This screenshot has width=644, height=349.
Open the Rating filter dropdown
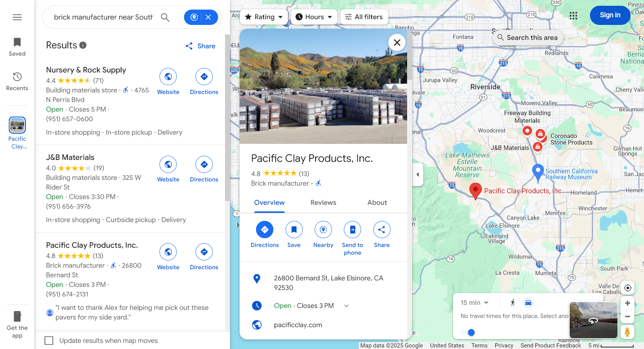[x=264, y=17]
